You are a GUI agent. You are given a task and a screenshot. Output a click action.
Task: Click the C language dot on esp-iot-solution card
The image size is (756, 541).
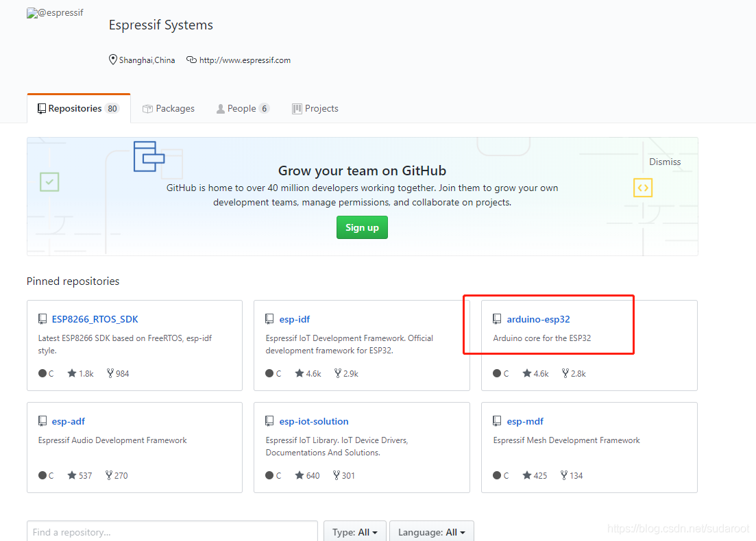[x=269, y=475]
